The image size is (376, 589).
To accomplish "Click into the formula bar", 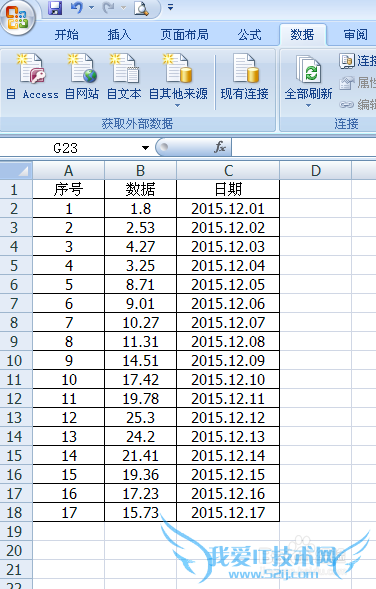I will pos(304,147).
